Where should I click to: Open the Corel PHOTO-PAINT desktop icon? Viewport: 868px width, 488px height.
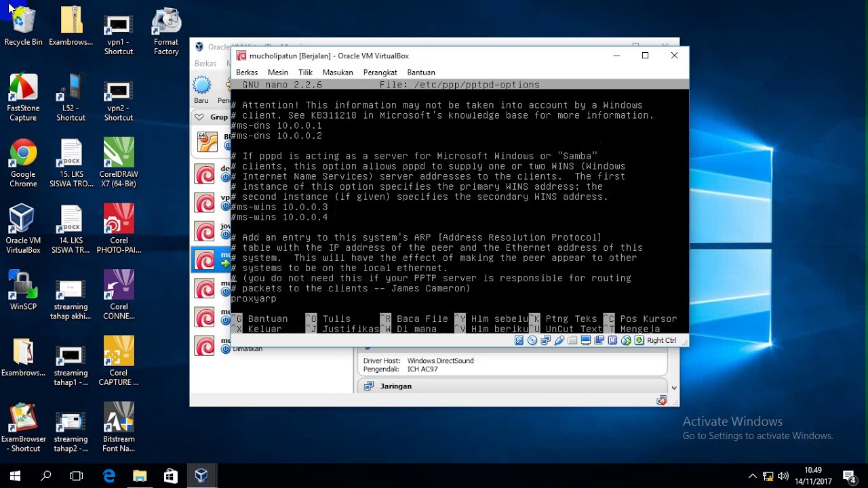coord(119,230)
